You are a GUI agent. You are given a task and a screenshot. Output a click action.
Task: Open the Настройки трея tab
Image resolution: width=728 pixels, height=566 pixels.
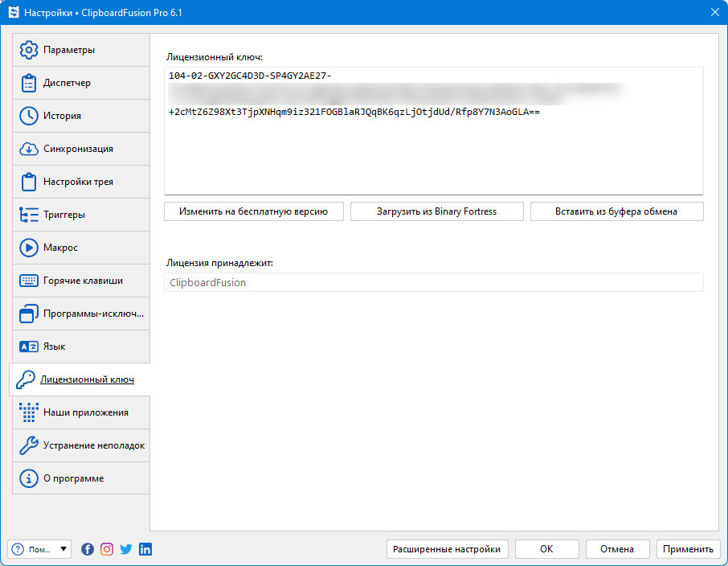click(x=81, y=182)
